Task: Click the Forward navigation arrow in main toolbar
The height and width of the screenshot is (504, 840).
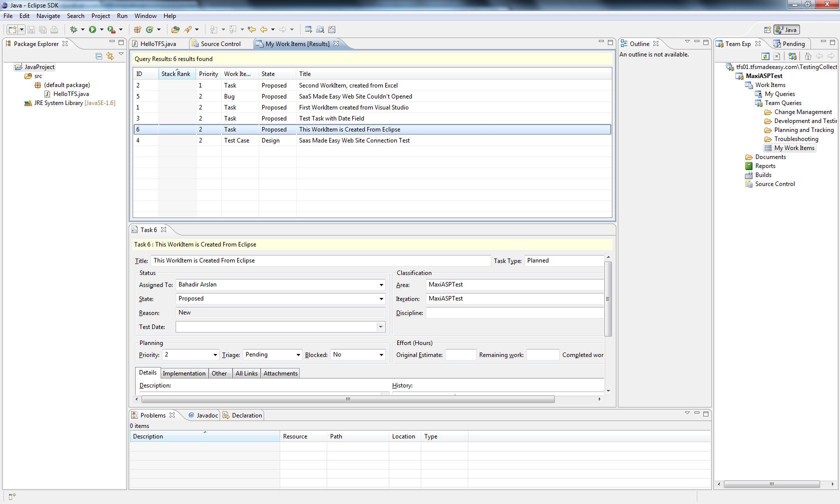Action: pos(283,29)
